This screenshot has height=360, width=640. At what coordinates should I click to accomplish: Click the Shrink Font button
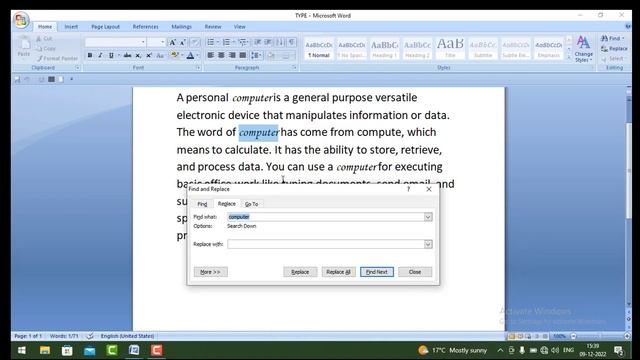[x=183, y=42]
